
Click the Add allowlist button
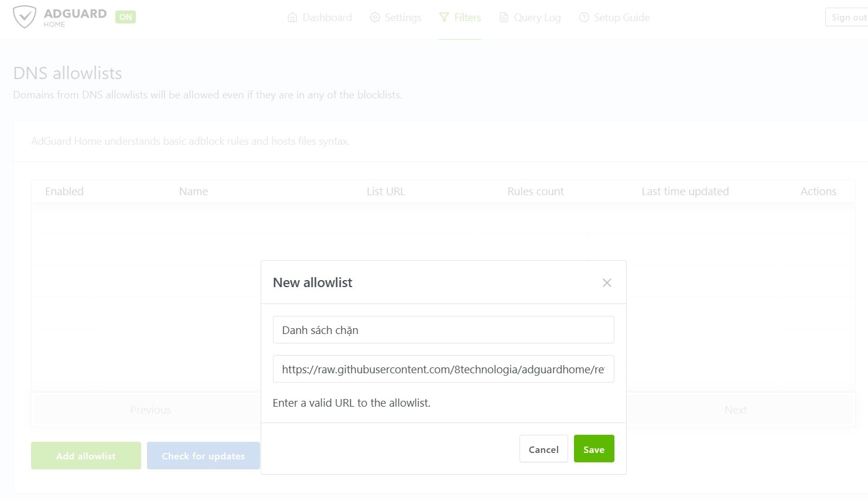[86, 456]
